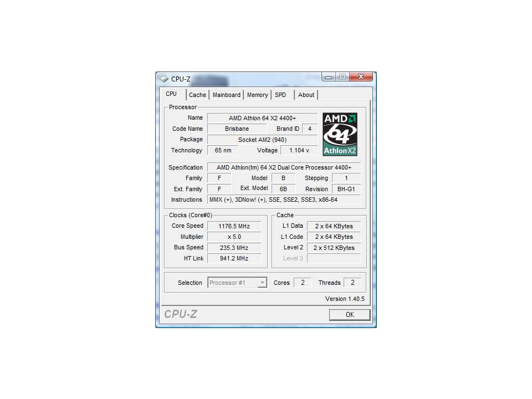The image size is (532, 399).
Task: Open the Processor #1 selection dropdown
Action: (x=237, y=283)
